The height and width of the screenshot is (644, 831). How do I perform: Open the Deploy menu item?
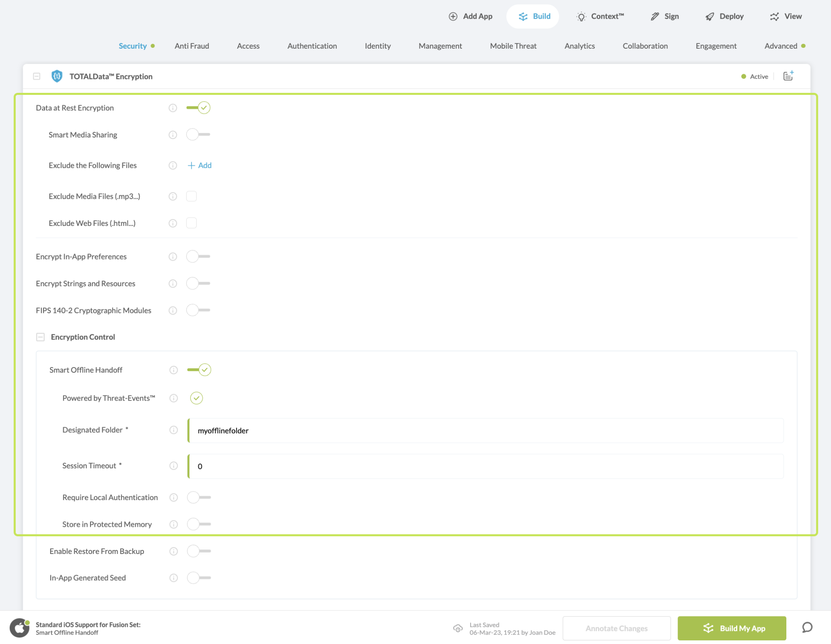pos(724,16)
